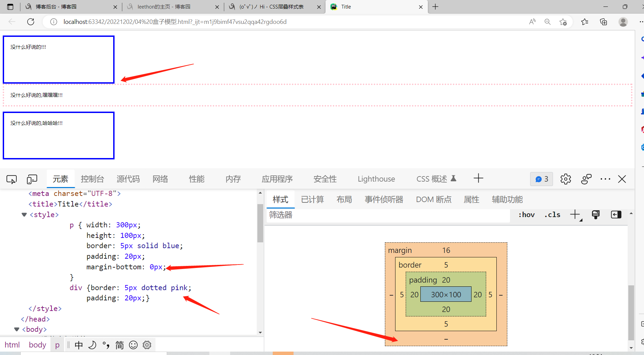Open the browser profile menu
Screen dimensions: 644x355
[623, 22]
